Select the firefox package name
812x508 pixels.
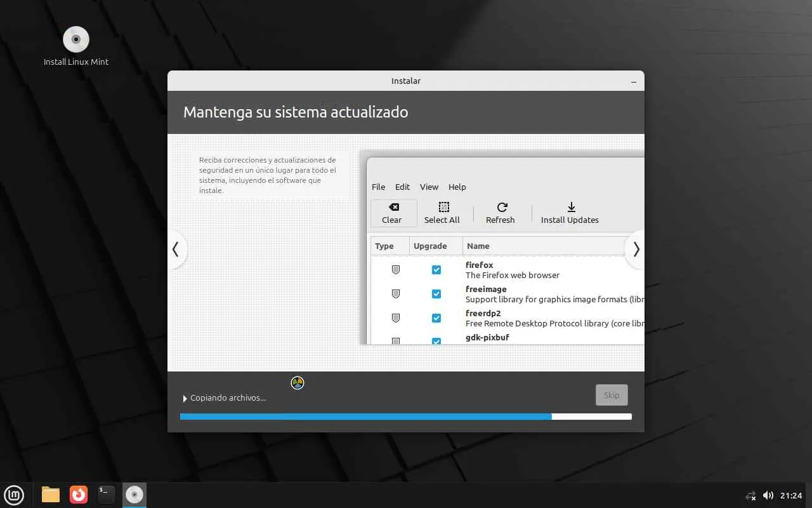click(479, 265)
